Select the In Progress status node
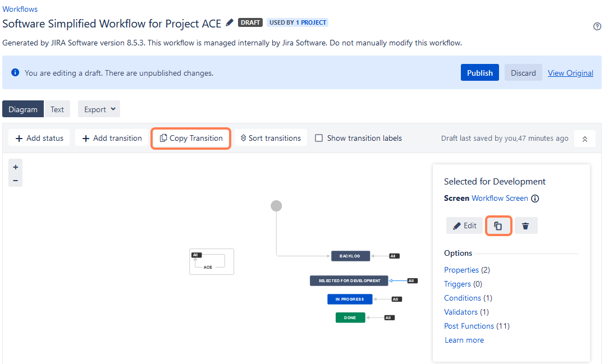 pyautogui.click(x=350, y=299)
